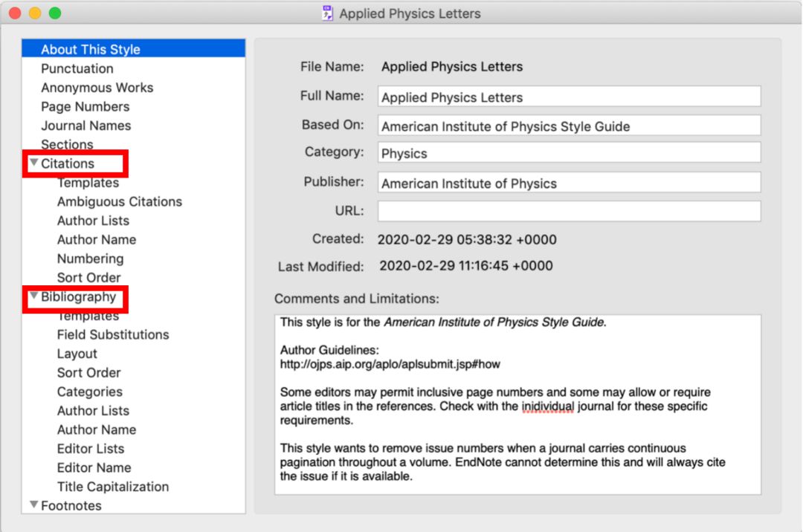Collapse the Footnotes section triangle
Viewport: 803px width, 532px height.
pos(33,505)
